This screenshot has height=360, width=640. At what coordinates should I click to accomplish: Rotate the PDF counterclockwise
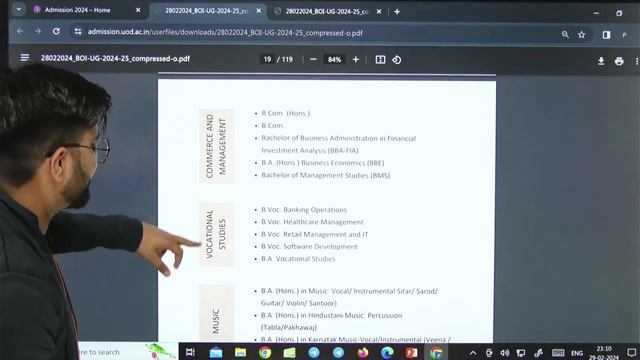click(397, 60)
